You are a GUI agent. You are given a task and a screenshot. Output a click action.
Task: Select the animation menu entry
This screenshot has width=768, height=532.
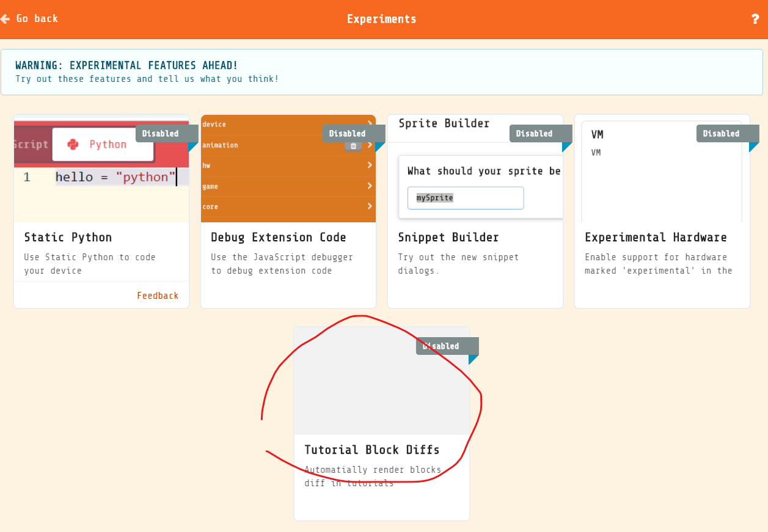point(220,145)
